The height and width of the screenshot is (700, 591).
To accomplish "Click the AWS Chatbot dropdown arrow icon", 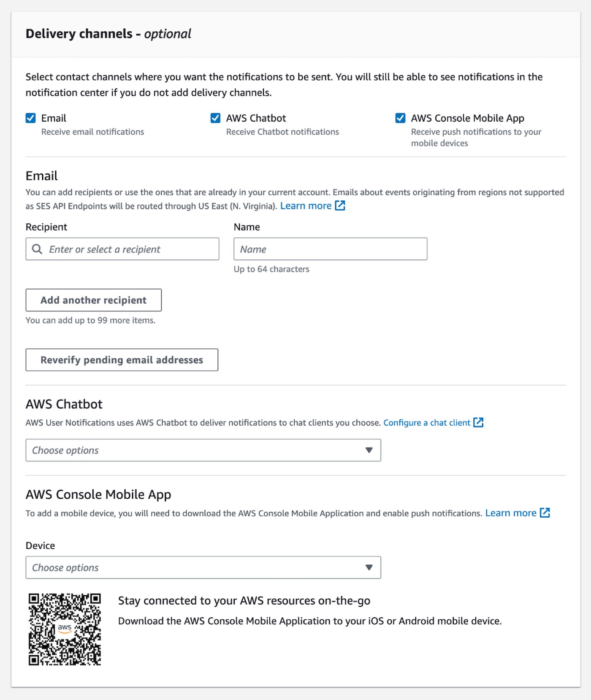I will click(369, 450).
